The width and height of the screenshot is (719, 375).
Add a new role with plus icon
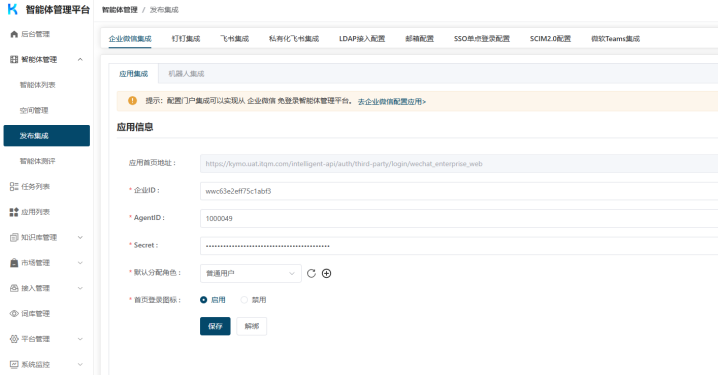click(326, 274)
